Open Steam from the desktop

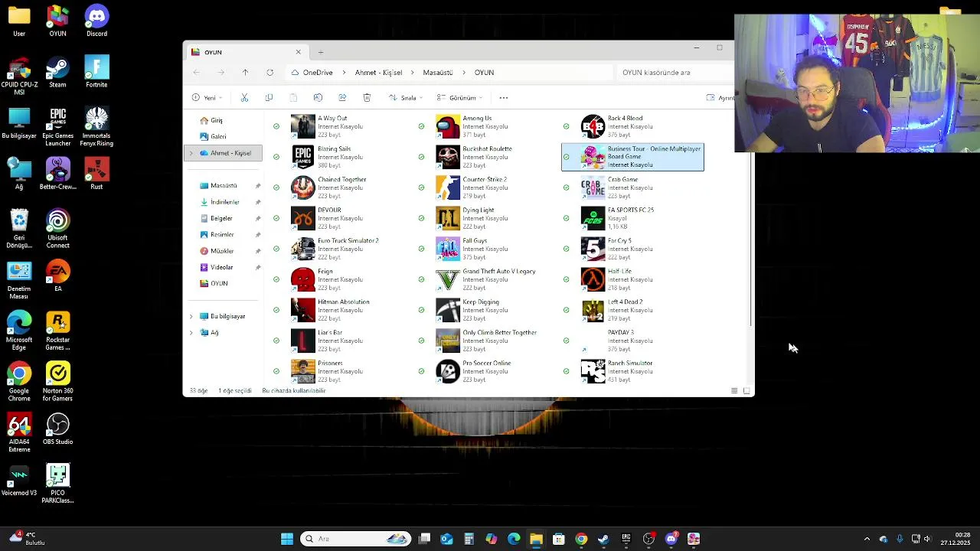pos(57,72)
